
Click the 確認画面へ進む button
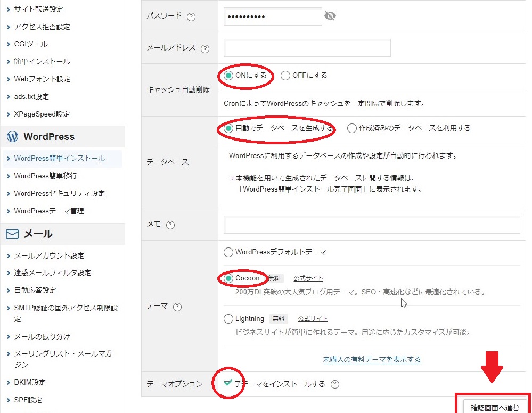494,407
